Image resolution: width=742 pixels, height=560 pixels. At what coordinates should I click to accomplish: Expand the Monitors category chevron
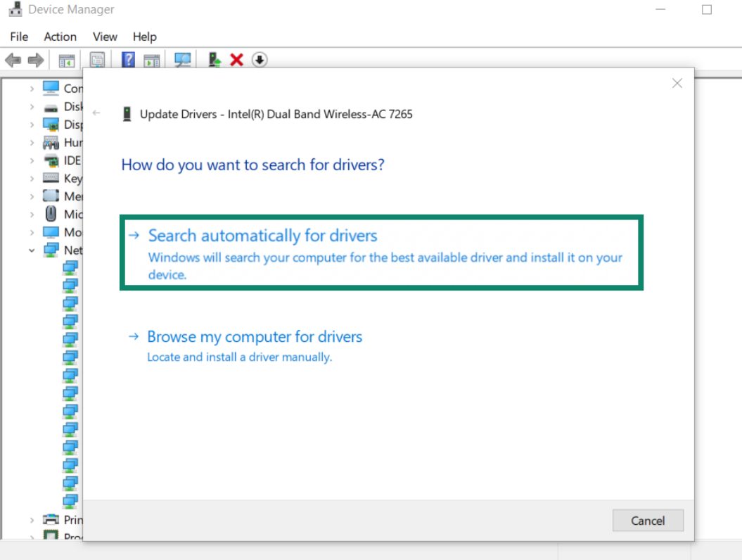(32, 232)
